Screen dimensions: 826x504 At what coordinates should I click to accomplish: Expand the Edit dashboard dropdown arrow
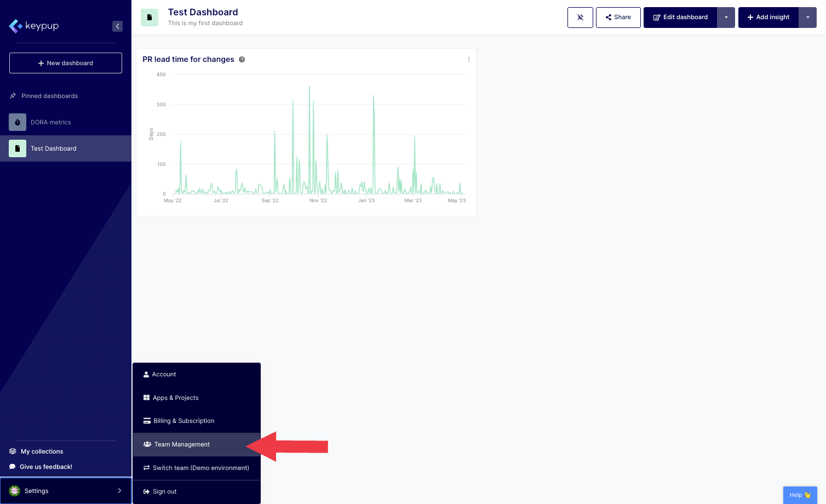click(x=726, y=18)
